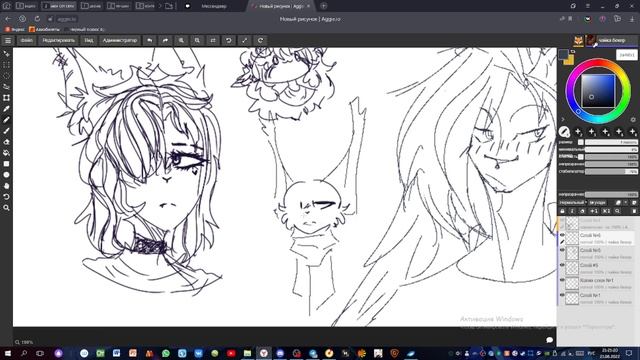This screenshot has width=640, height=360.
Task: Select the Move tool in left toolbar
Action: pos(6,54)
